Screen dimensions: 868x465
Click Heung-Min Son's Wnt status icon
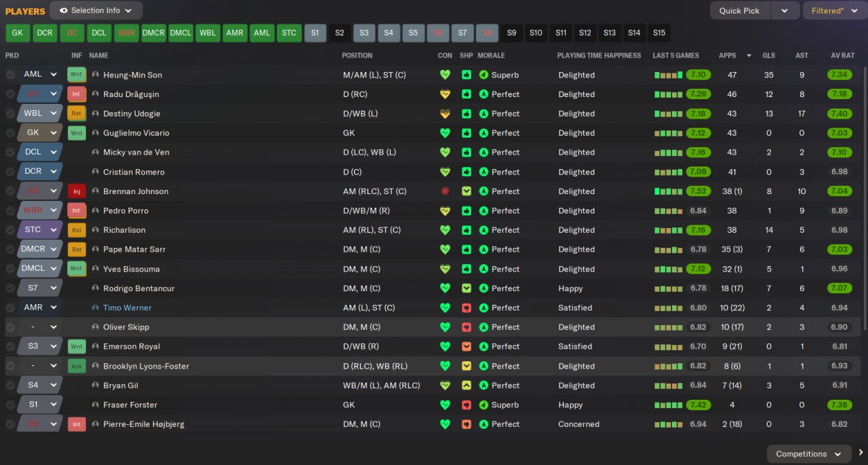click(77, 75)
